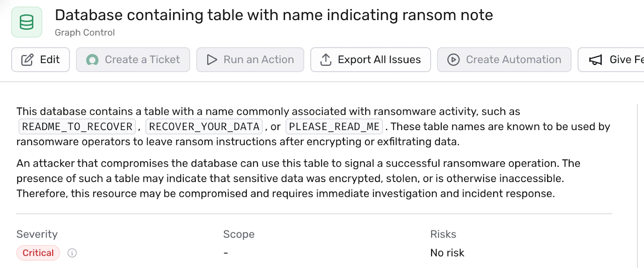
Task: Click the Severity field label
Action: click(37, 234)
